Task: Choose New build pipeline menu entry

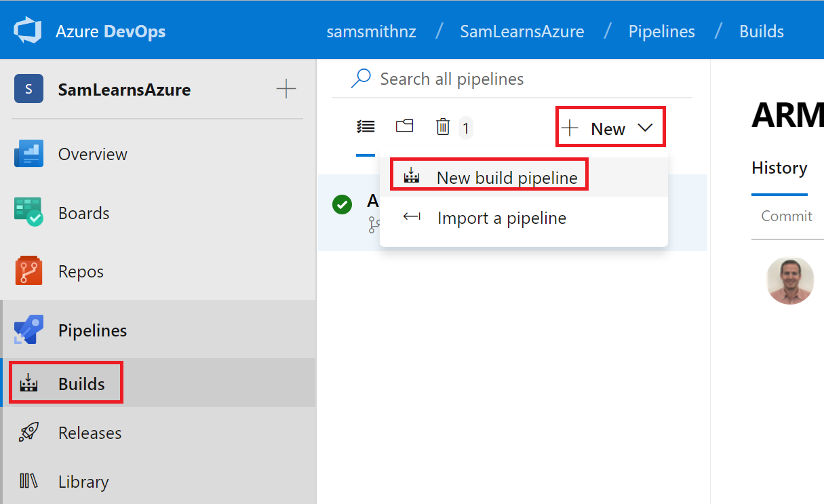Action: pos(507,178)
